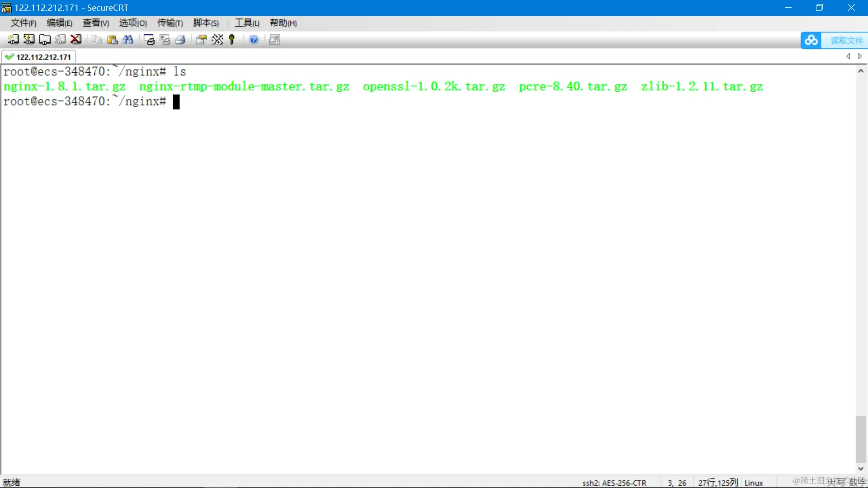Click the Connect toolbar icon

13,40
